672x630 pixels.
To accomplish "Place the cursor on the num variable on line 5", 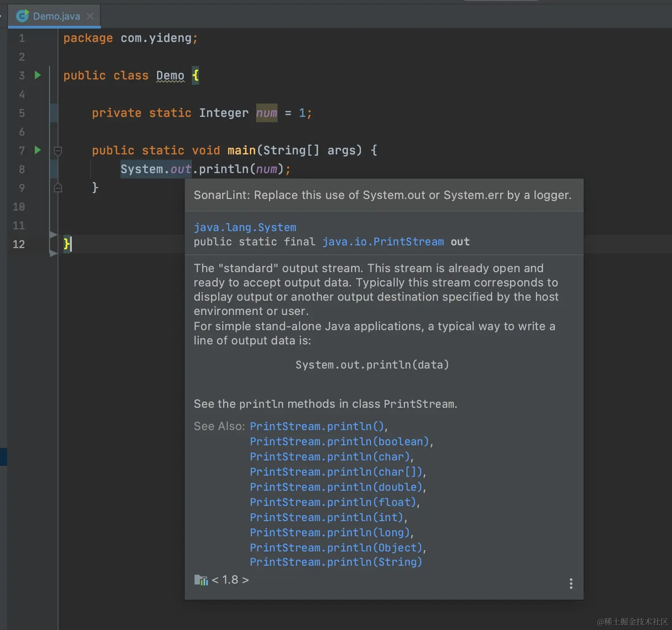I will pyautogui.click(x=266, y=113).
